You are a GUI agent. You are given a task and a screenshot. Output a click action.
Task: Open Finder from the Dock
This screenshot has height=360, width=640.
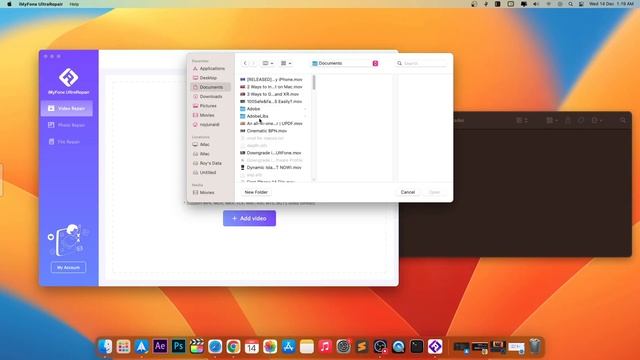pyautogui.click(x=105, y=347)
